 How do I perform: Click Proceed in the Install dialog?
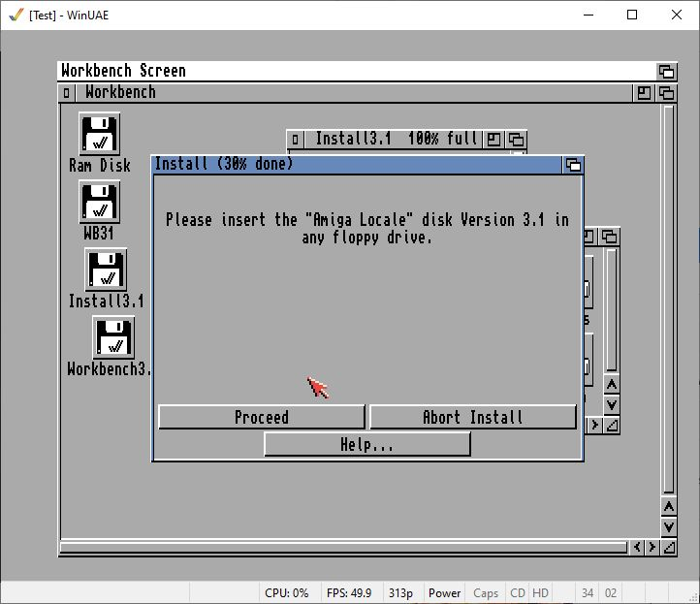click(x=262, y=417)
